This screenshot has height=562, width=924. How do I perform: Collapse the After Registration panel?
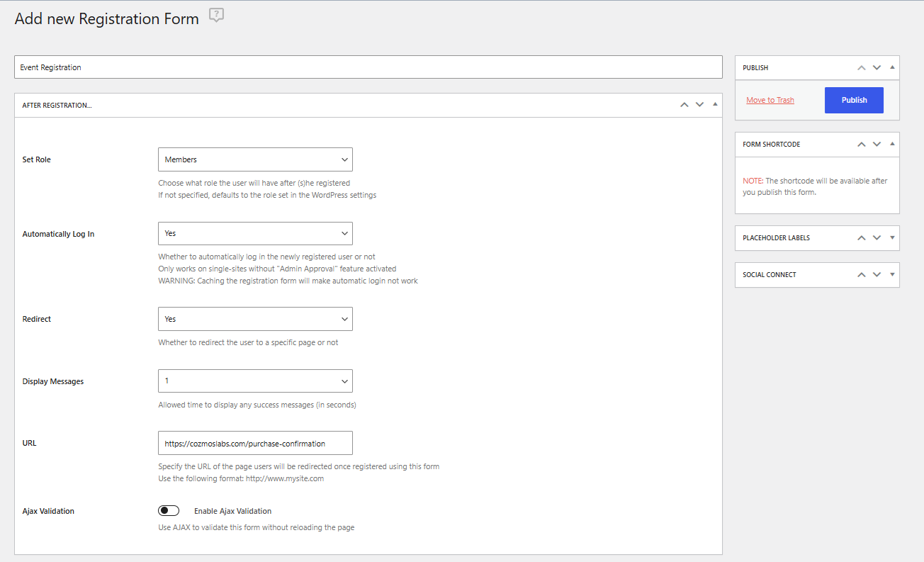(715, 105)
